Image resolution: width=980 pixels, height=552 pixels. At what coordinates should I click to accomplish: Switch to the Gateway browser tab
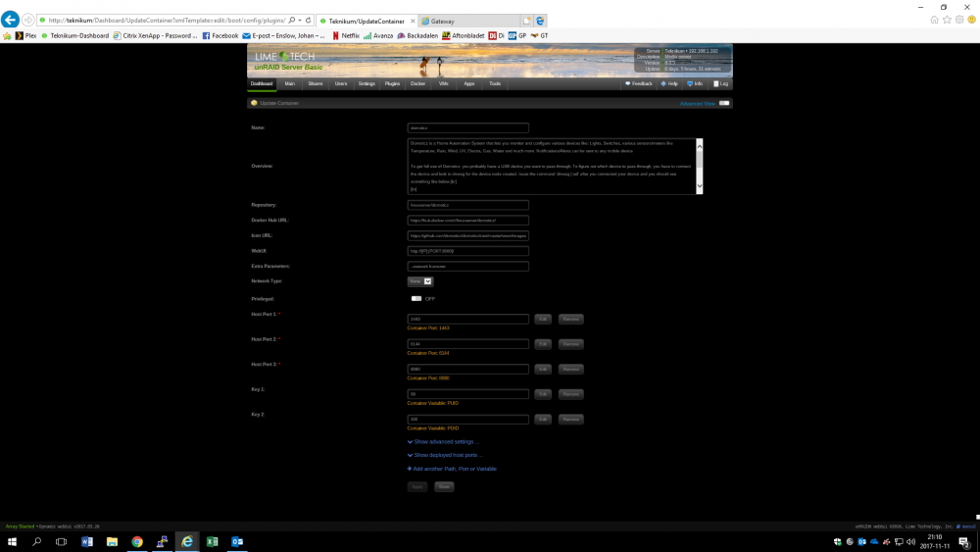click(x=468, y=22)
